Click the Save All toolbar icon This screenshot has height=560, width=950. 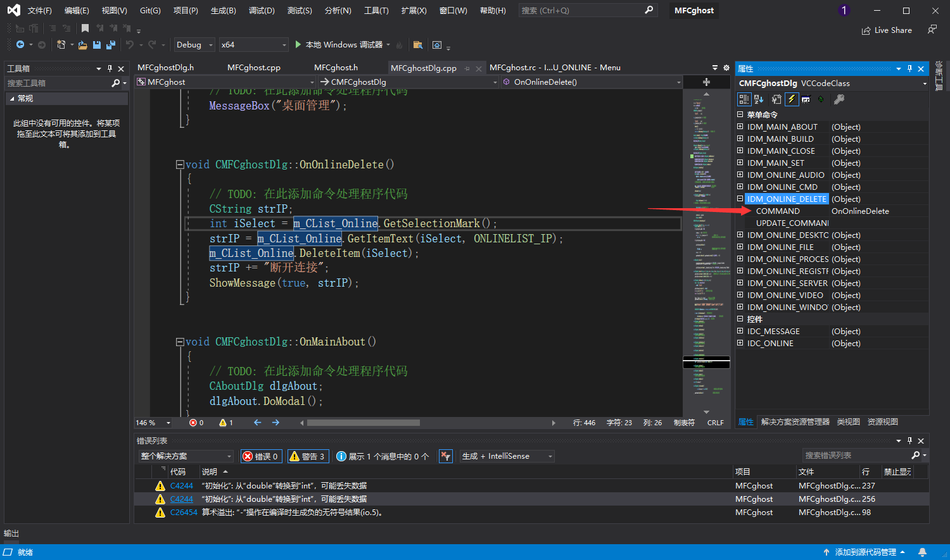tap(111, 45)
